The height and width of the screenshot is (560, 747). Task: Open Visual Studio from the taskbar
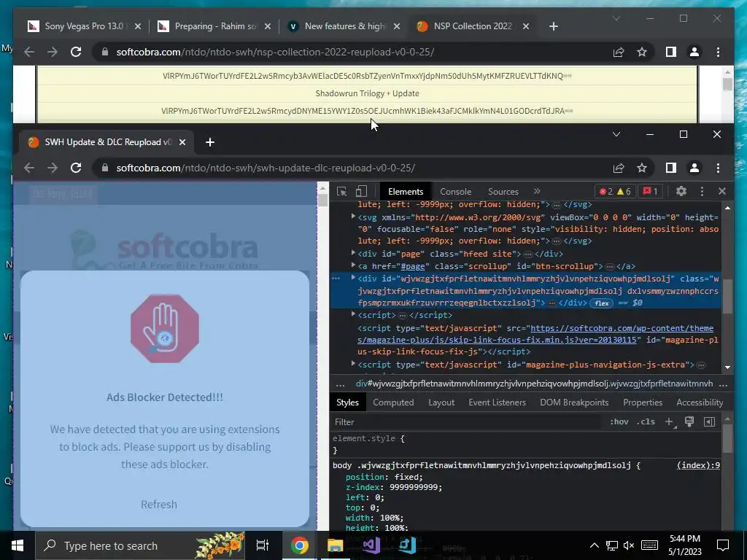point(371,545)
